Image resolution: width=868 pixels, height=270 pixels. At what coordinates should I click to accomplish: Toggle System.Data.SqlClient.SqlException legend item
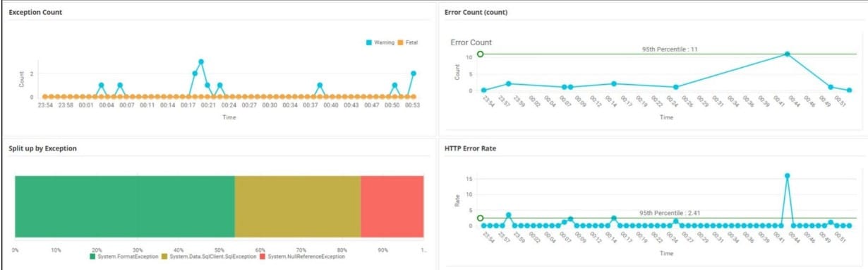click(x=210, y=256)
